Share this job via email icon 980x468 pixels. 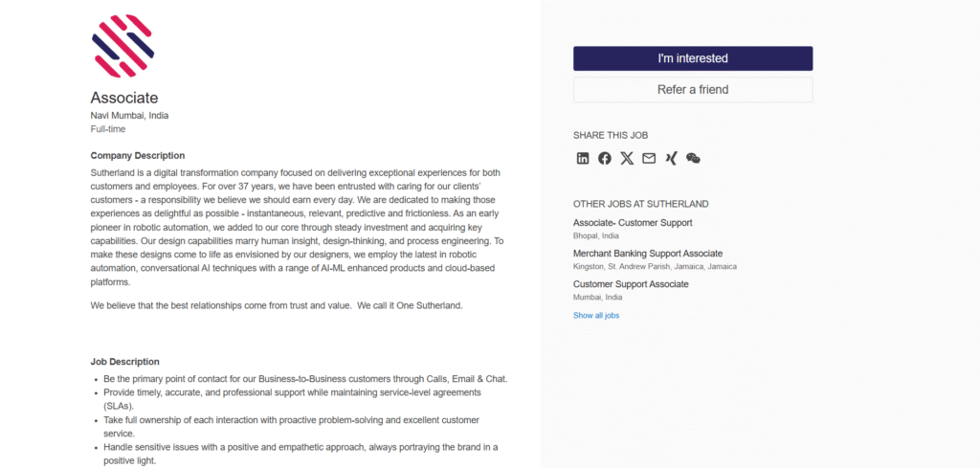(x=649, y=158)
